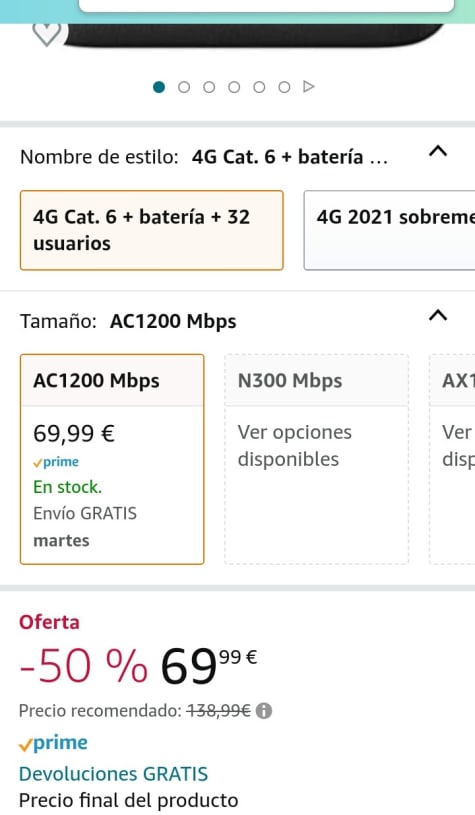The height and width of the screenshot is (815, 475).
Task: Jump to the third image dot
Action: (x=209, y=87)
